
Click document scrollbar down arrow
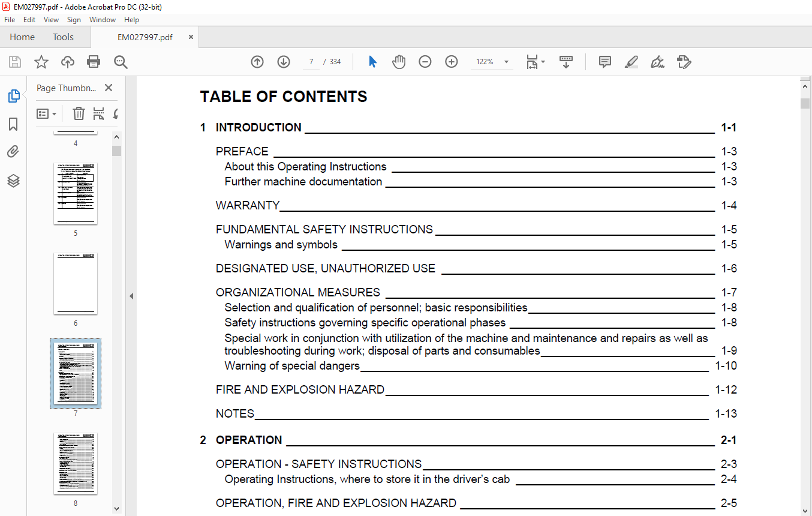805,511
